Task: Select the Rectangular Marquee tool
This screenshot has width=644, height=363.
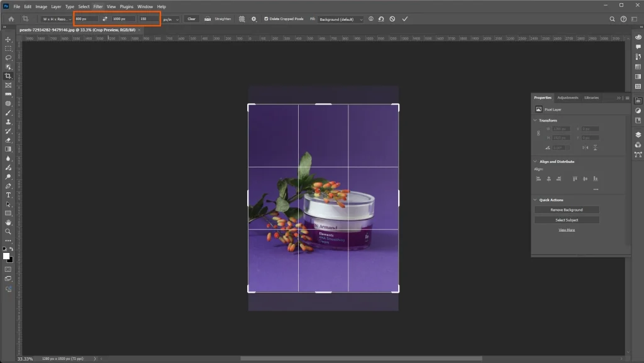Action: click(x=8, y=48)
